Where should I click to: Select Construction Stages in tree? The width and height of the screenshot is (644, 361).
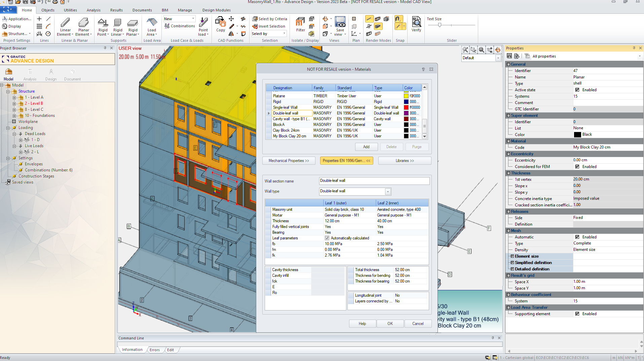tap(36, 176)
